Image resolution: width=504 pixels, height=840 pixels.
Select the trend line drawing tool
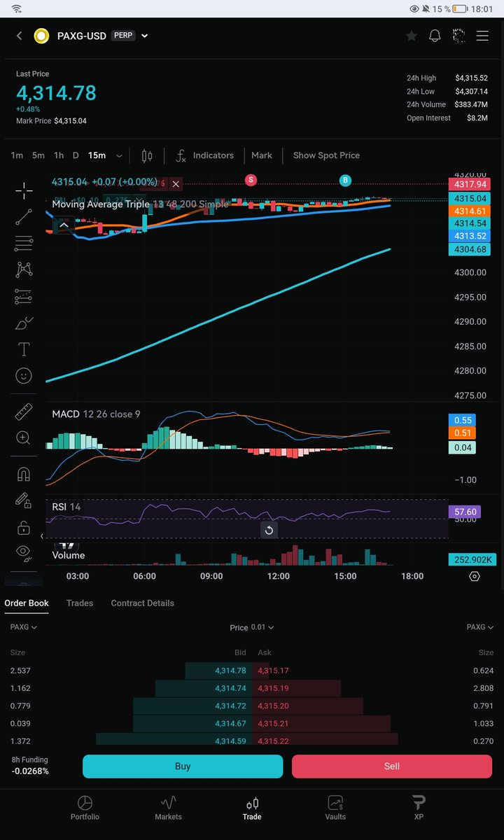pyautogui.click(x=24, y=217)
